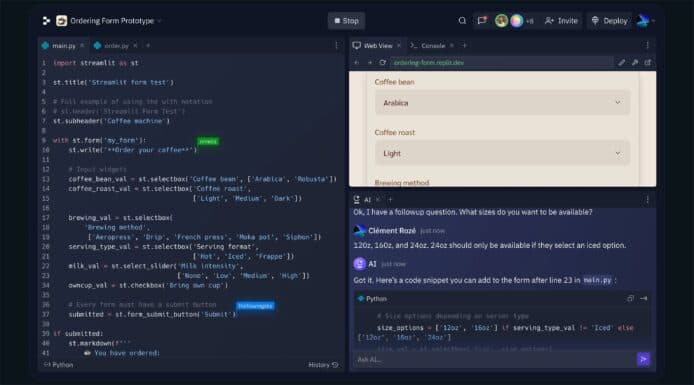Copy the Python code snippet

tap(630, 299)
